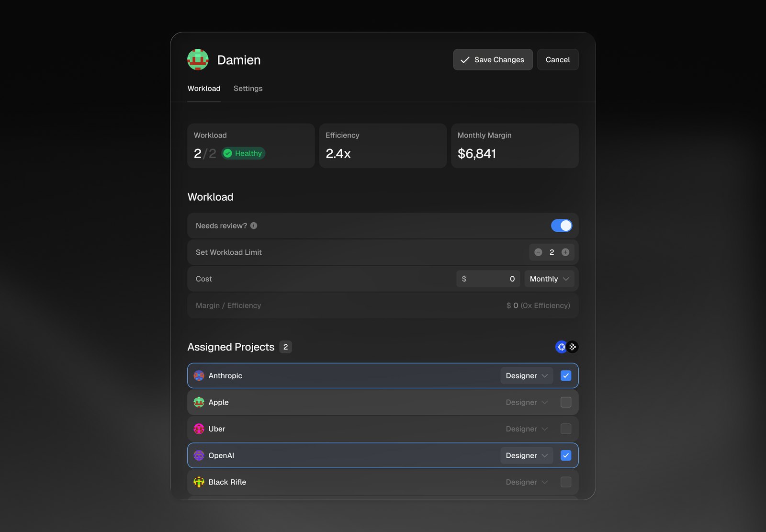Image resolution: width=766 pixels, height=532 pixels.
Task: Uncheck the OpenAI project checkbox
Action: click(566, 455)
